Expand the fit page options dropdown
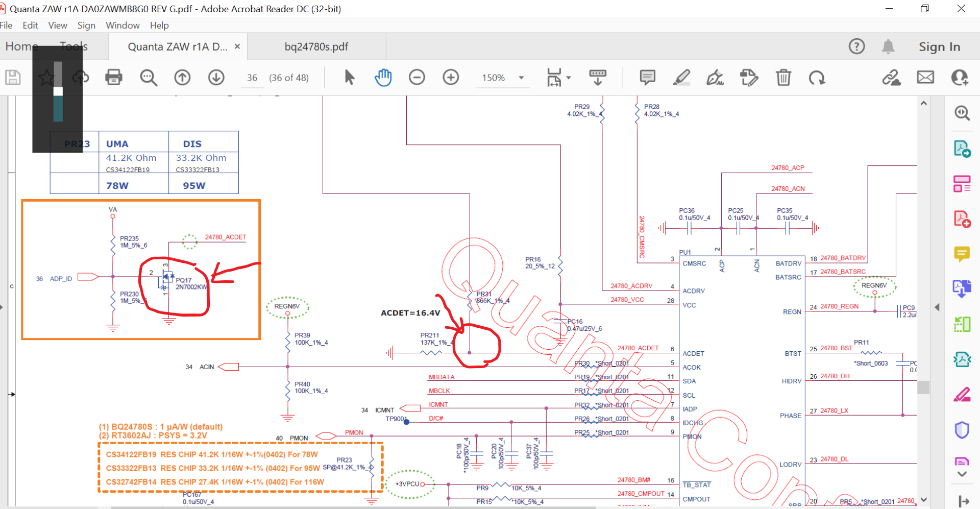 (569, 78)
